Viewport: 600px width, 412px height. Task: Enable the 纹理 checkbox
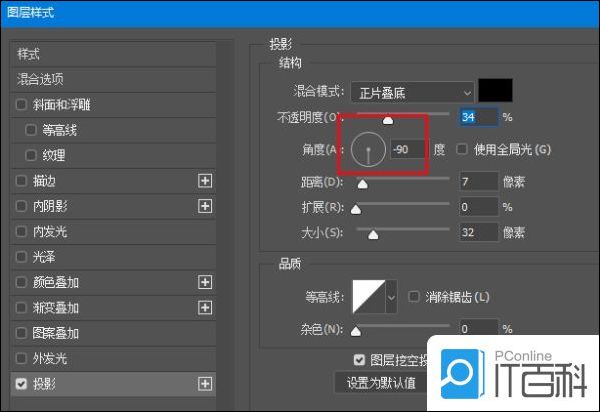(x=31, y=155)
